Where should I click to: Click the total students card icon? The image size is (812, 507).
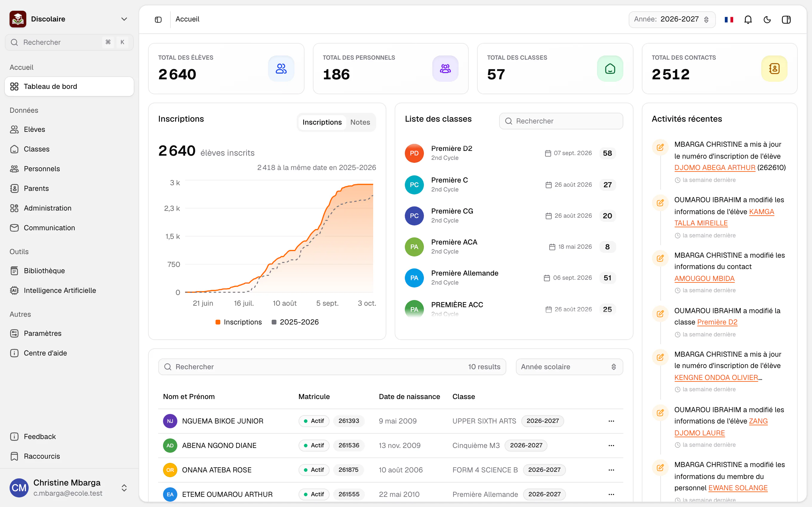(x=281, y=68)
